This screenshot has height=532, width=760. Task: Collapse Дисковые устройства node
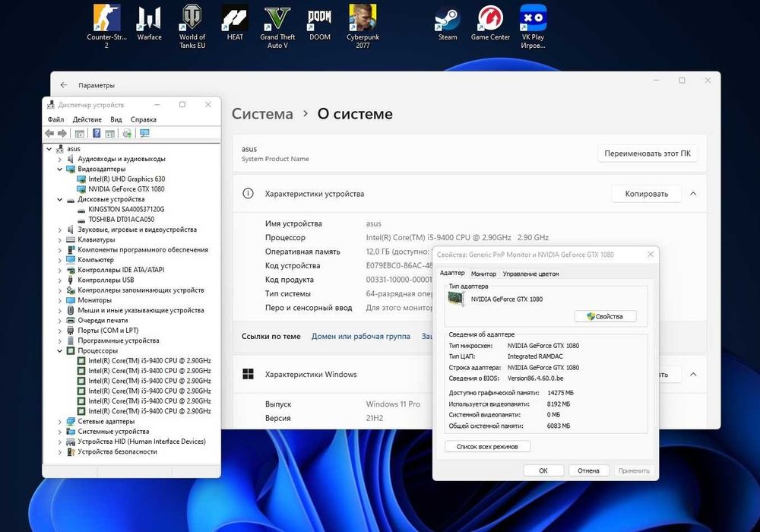(59, 199)
